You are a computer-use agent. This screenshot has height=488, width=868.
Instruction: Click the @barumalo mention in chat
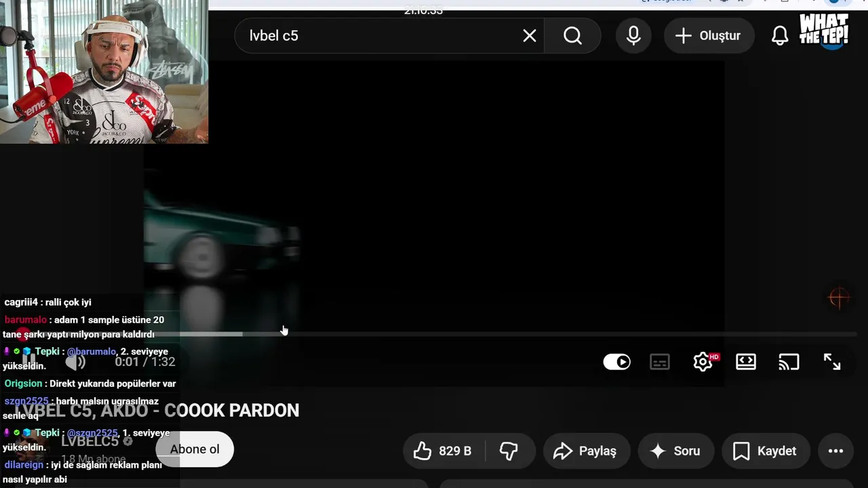tap(92, 352)
